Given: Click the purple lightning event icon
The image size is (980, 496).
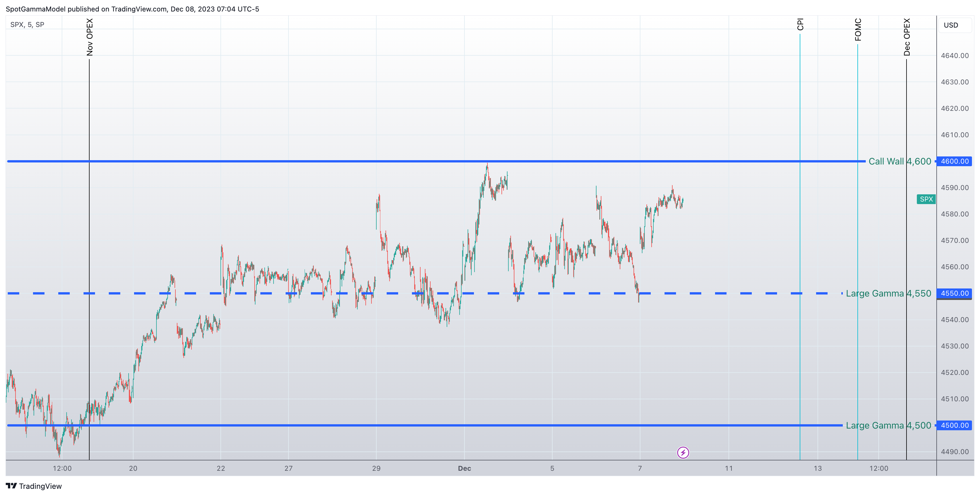Looking at the screenshot, I should pyautogui.click(x=683, y=452).
